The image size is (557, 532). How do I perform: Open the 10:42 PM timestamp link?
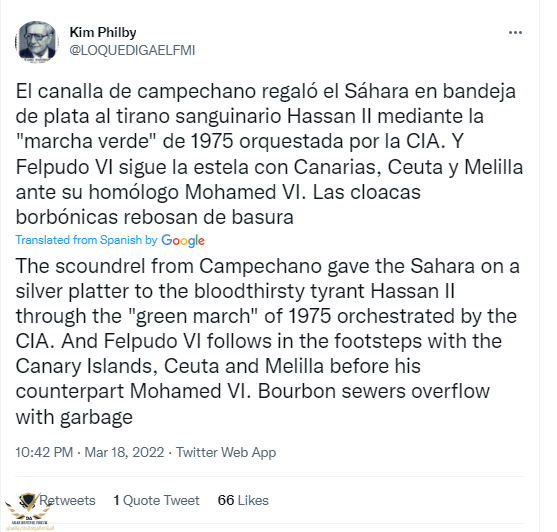[x=44, y=452]
